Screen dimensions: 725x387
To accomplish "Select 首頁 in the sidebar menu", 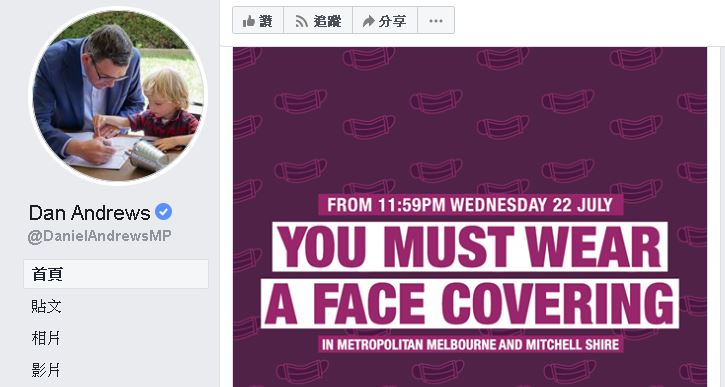I will [116, 274].
